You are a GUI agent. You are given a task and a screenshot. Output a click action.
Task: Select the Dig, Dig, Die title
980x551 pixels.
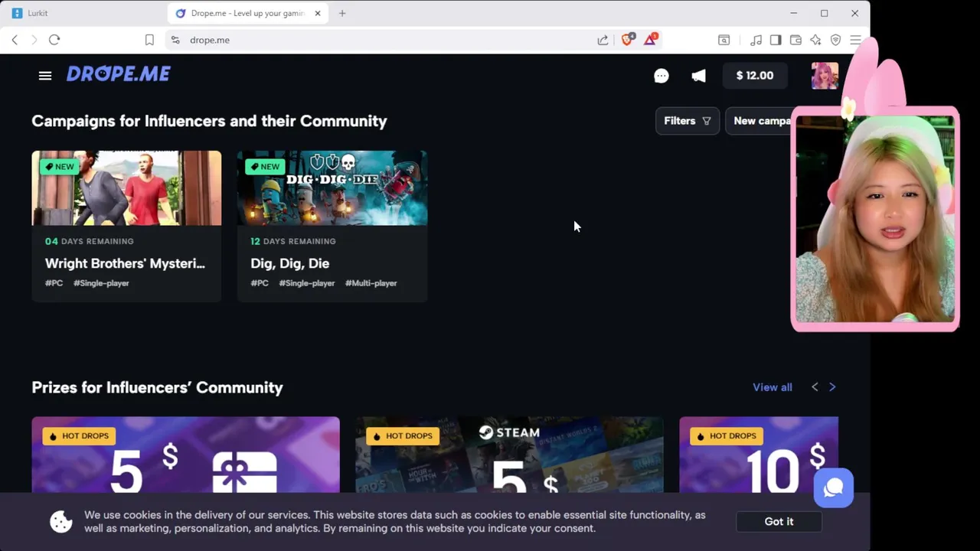click(x=289, y=263)
